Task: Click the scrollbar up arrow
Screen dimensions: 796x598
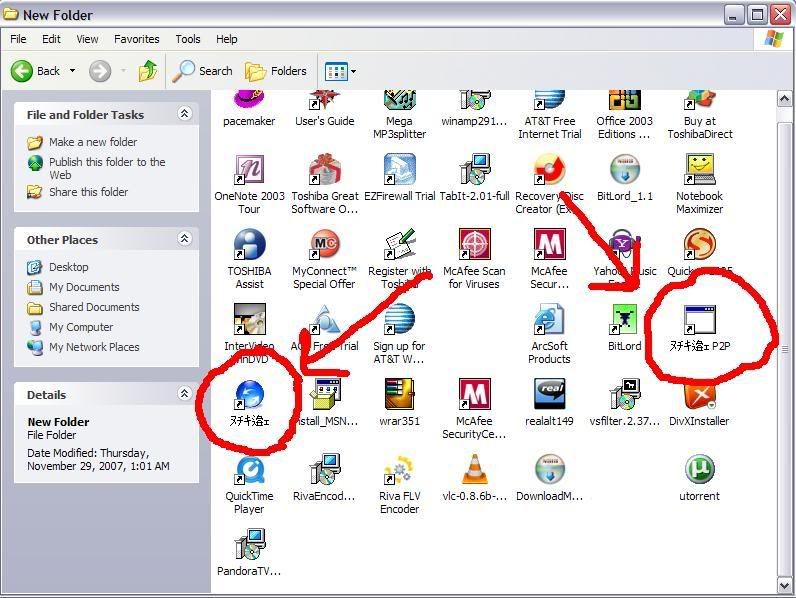Action: click(785, 98)
